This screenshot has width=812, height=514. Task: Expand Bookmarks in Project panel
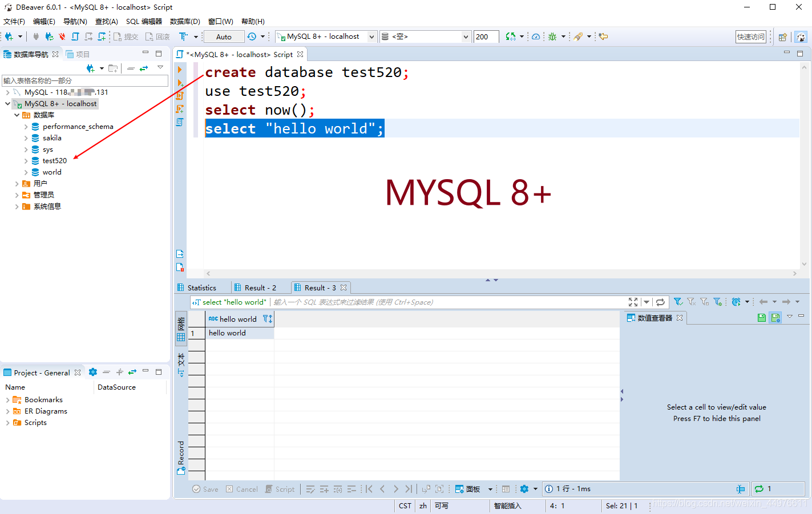click(x=7, y=400)
